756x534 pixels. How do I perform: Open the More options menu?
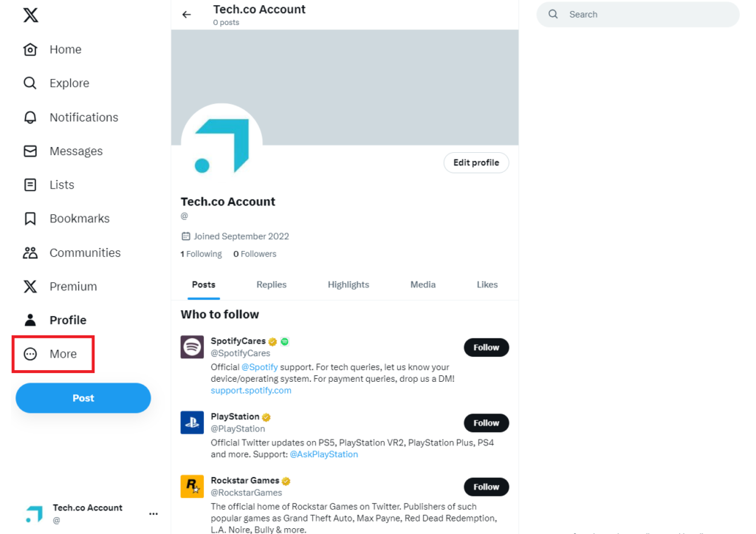[x=30, y=354]
